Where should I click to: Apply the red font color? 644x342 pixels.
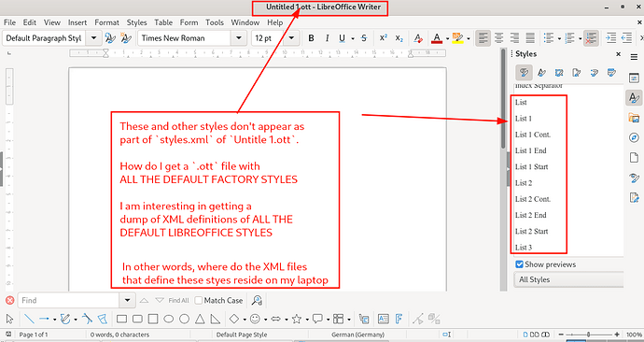point(437,38)
